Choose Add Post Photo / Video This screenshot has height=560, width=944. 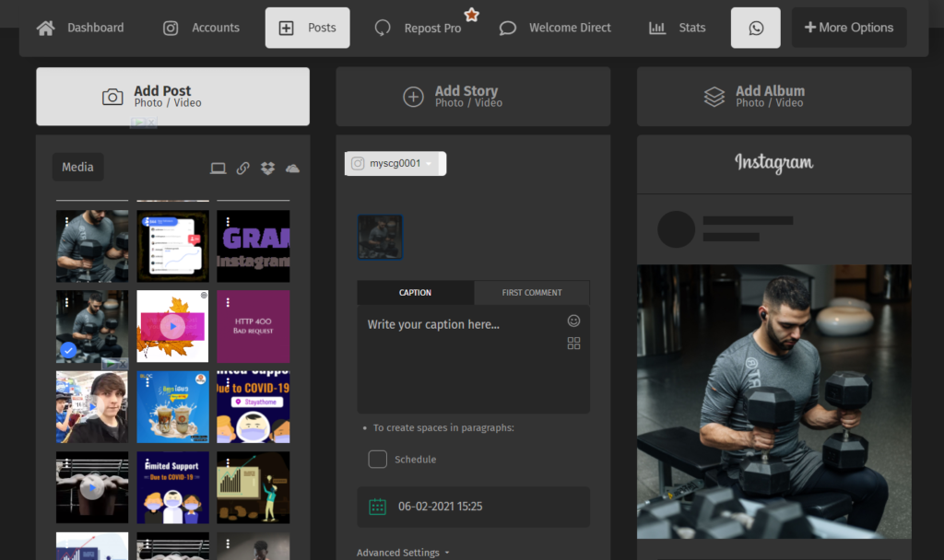pyautogui.click(x=172, y=96)
